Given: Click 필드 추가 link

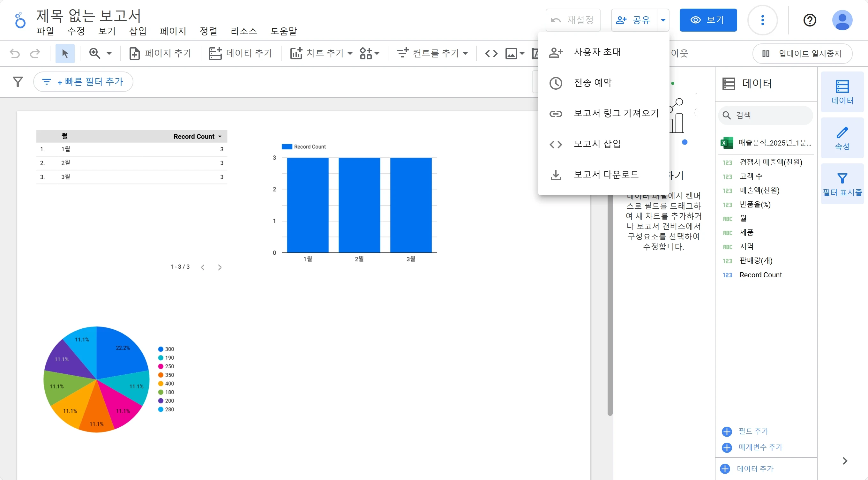Looking at the screenshot, I should coord(745,431).
